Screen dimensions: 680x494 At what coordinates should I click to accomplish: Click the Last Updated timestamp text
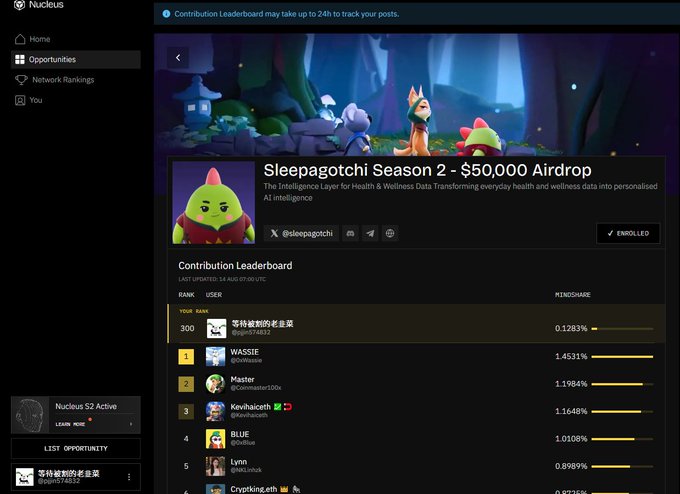coord(222,279)
